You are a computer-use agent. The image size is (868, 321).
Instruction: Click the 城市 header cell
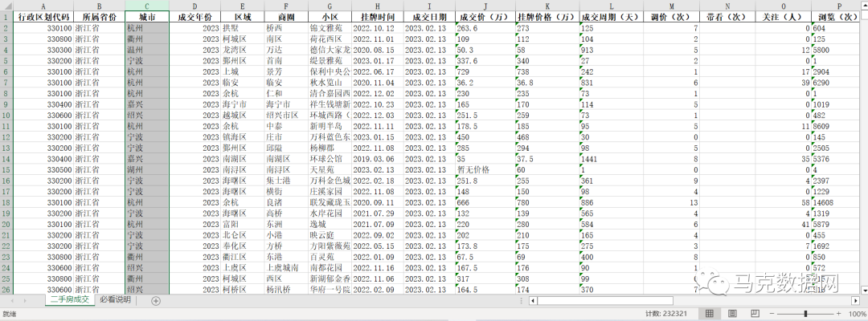click(x=147, y=17)
